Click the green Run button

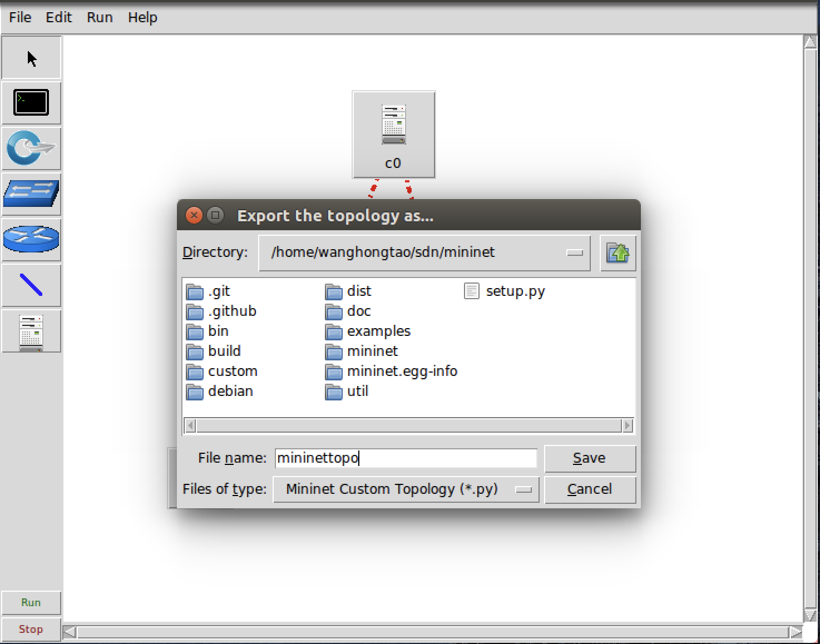31,603
